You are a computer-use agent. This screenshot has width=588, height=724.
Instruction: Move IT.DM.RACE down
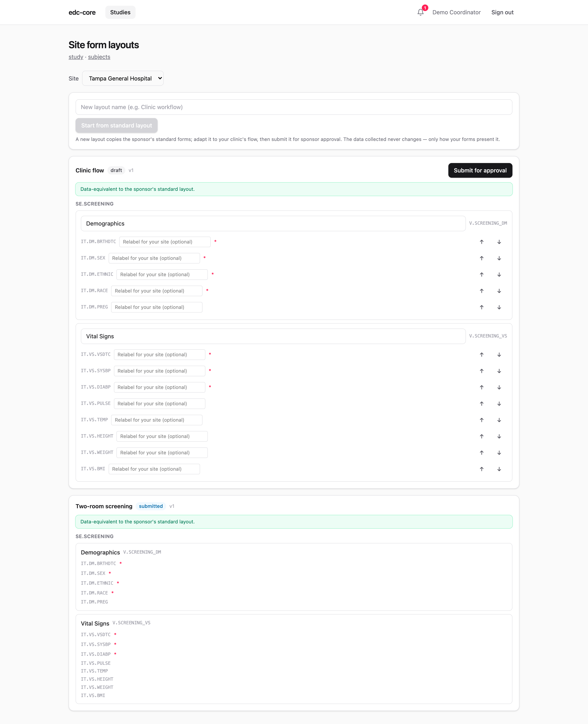(499, 291)
